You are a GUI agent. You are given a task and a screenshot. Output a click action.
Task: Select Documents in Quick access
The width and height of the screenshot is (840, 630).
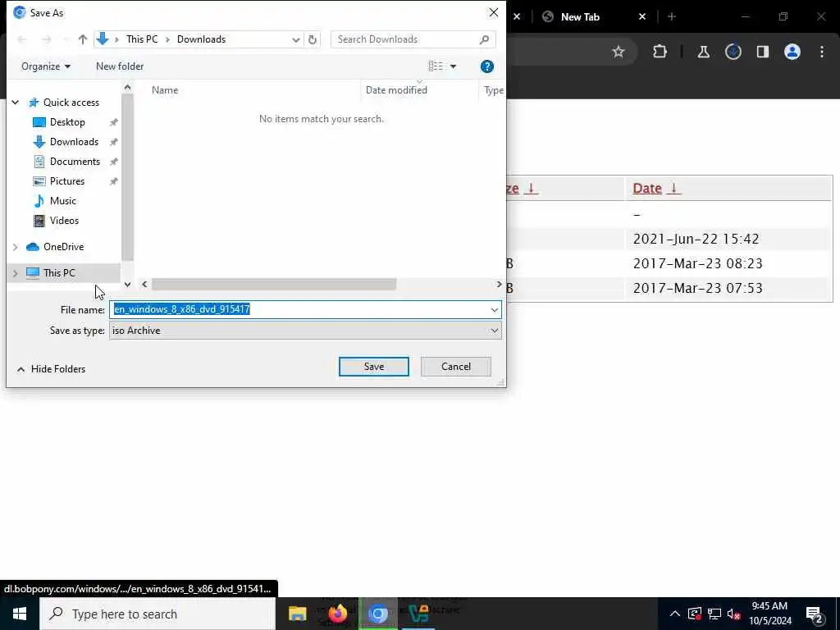[75, 162]
